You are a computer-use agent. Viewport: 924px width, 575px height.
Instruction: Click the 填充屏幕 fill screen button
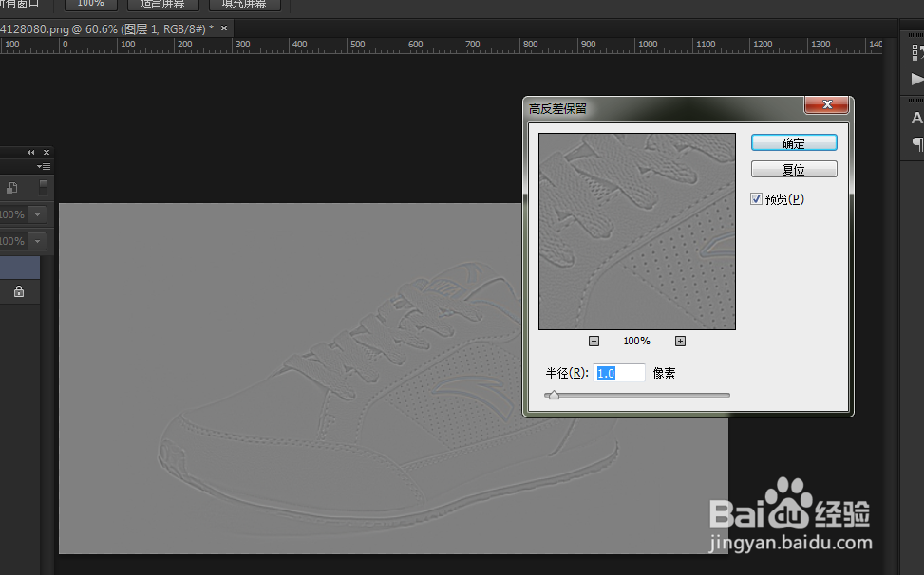[245, 4]
